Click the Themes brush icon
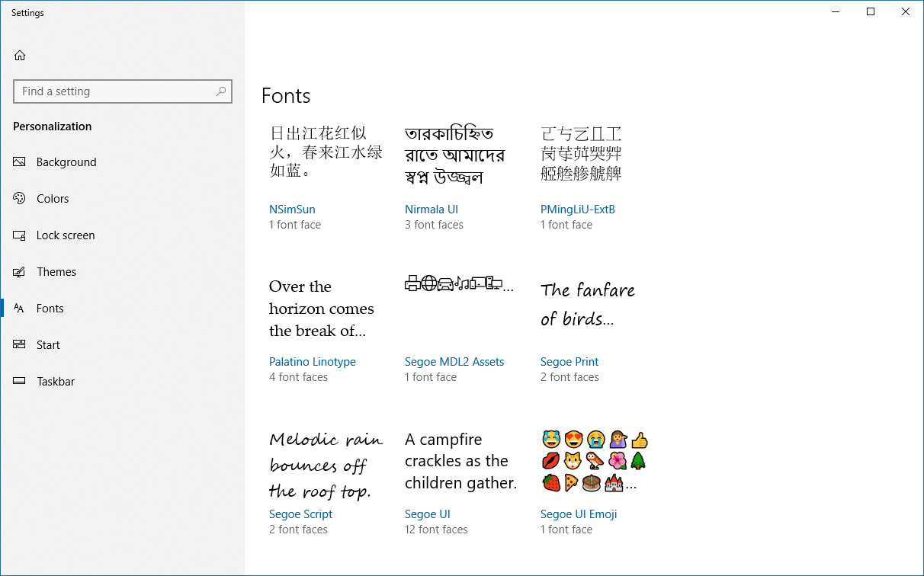The height and width of the screenshot is (576, 924). click(x=20, y=272)
